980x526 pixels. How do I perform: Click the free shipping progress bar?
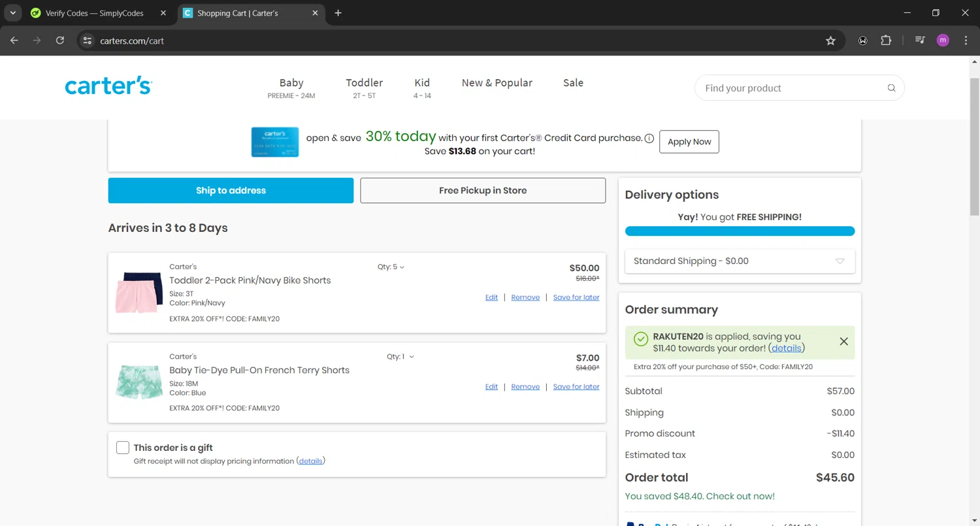pyautogui.click(x=740, y=231)
